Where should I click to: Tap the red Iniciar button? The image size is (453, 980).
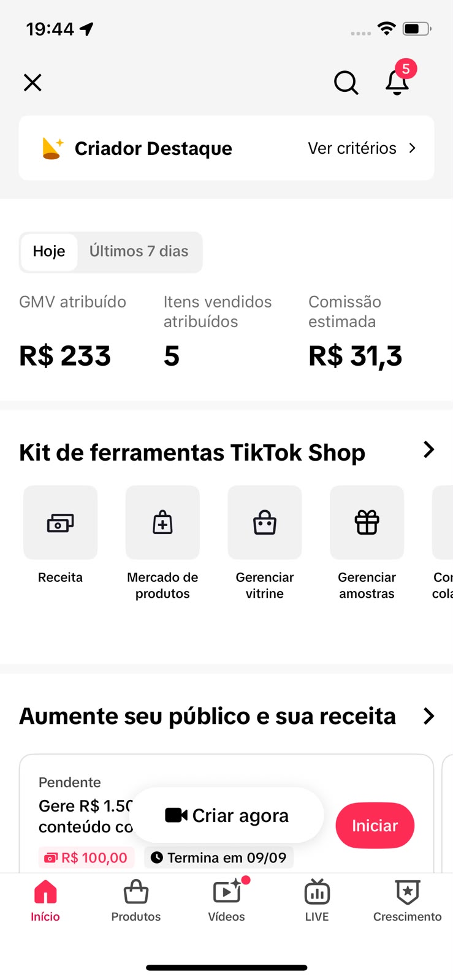click(x=375, y=826)
